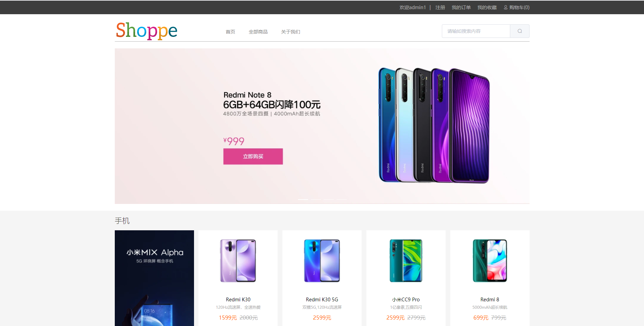Select the first carousel indicator
The image size is (644, 326).
click(x=303, y=200)
